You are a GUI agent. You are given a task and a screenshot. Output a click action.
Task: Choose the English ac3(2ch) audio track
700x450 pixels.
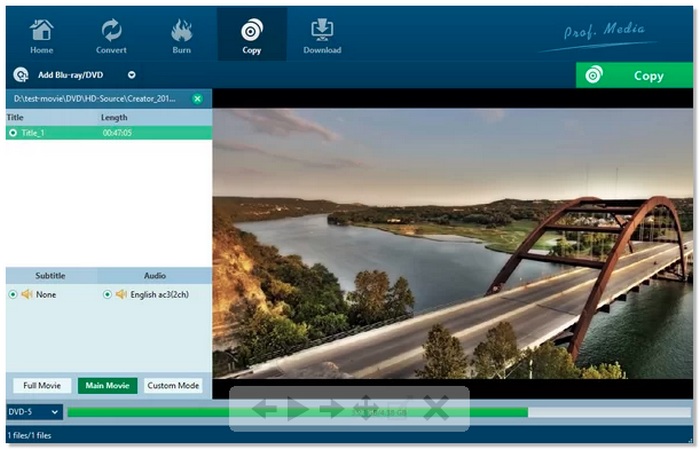108,295
